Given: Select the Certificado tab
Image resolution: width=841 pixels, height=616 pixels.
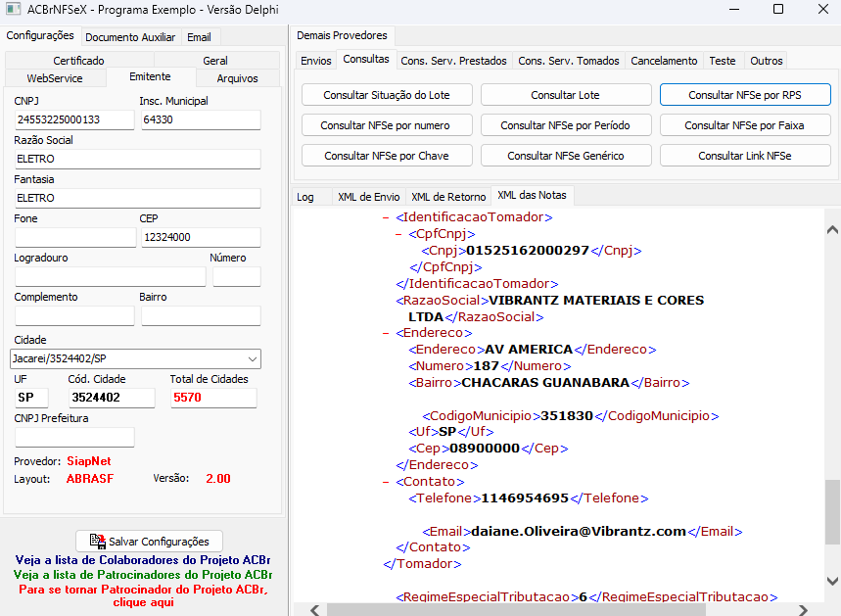Looking at the screenshot, I should (x=79, y=60).
